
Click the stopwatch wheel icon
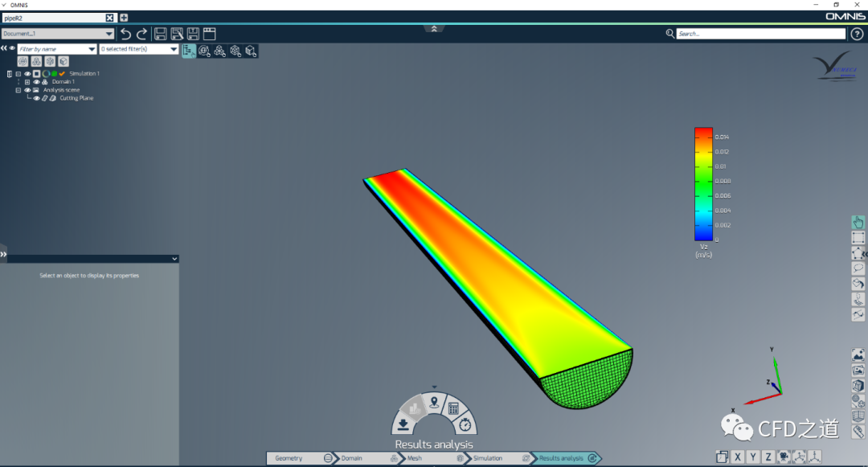point(465,425)
